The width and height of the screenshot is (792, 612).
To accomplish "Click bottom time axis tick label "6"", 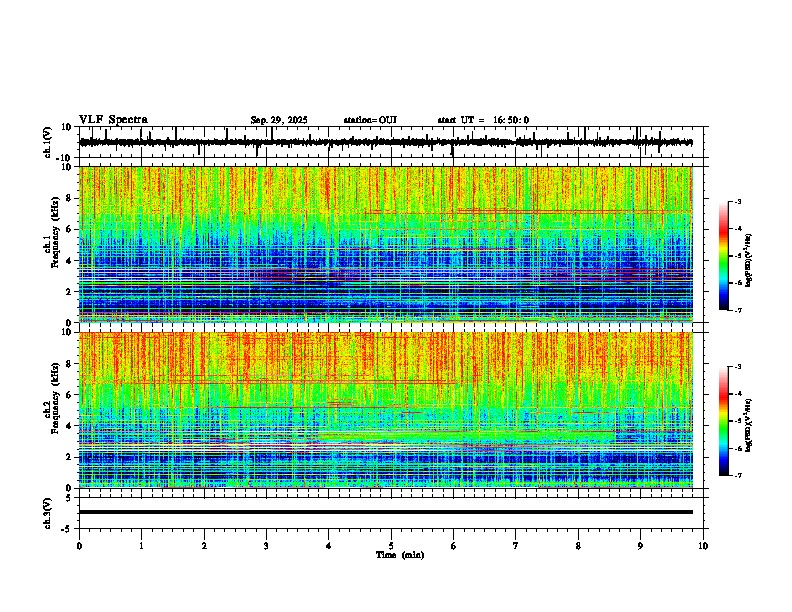I will (x=454, y=546).
